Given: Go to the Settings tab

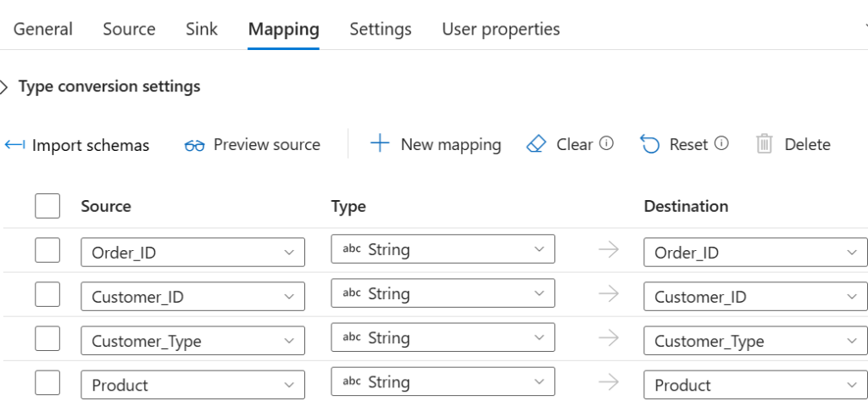Looking at the screenshot, I should click(x=381, y=29).
